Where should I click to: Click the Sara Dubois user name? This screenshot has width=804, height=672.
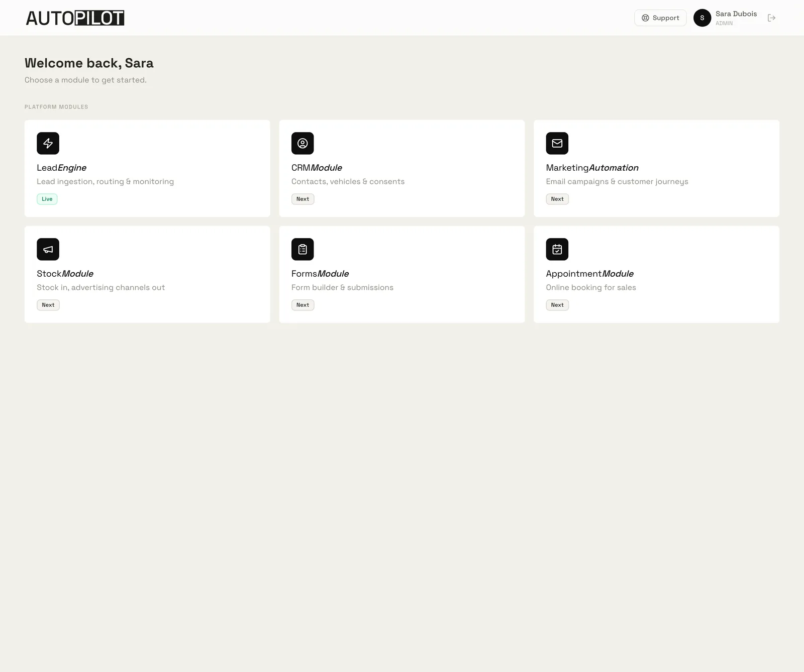[x=736, y=14]
